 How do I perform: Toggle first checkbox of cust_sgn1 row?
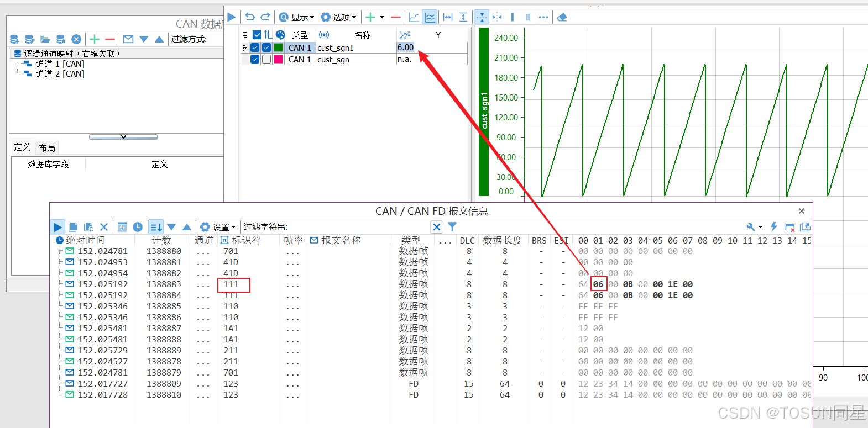255,47
